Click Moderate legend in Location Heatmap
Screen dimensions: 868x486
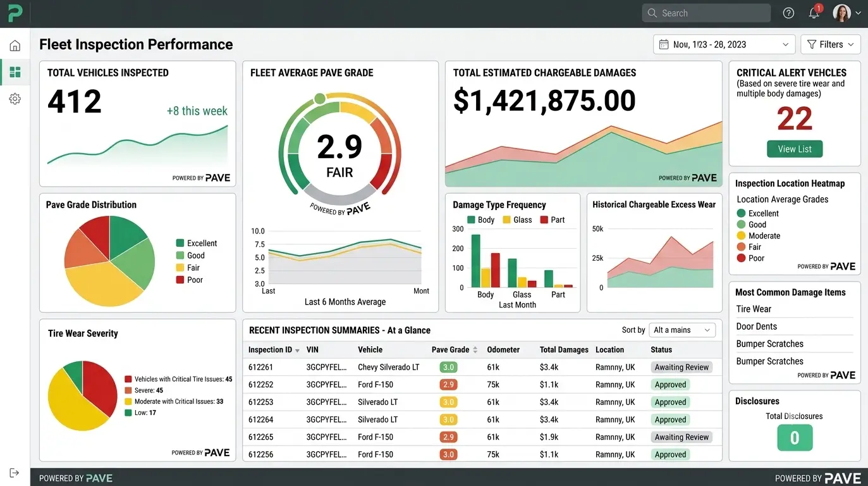[758, 235]
